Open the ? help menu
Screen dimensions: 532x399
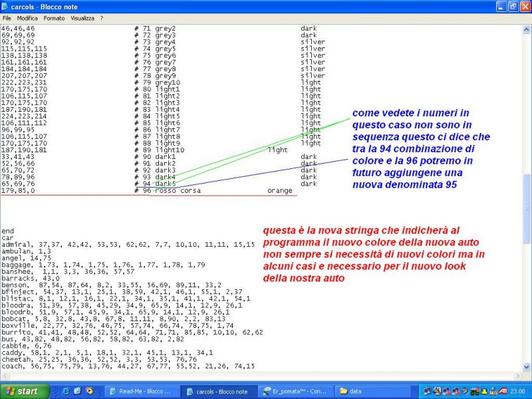(x=102, y=18)
